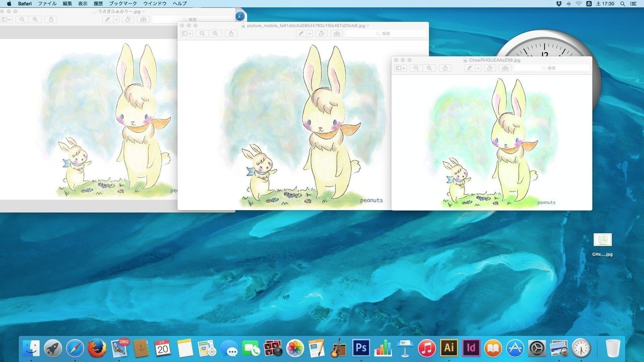Open the ブックマーク menu
This screenshot has height=362, width=644.
(123, 4)
